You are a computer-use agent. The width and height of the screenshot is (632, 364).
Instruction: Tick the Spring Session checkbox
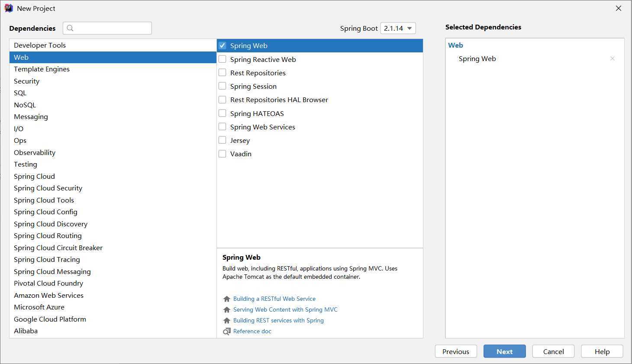coord(222,86)
